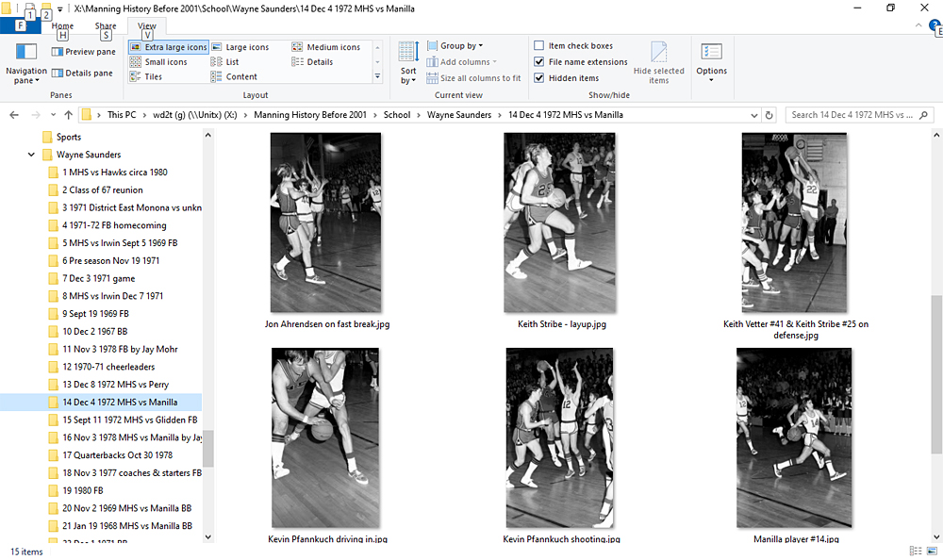Screen dimensions: 943x560
Task: Minimize the ribbon
Action: click(x=918, y=25)
